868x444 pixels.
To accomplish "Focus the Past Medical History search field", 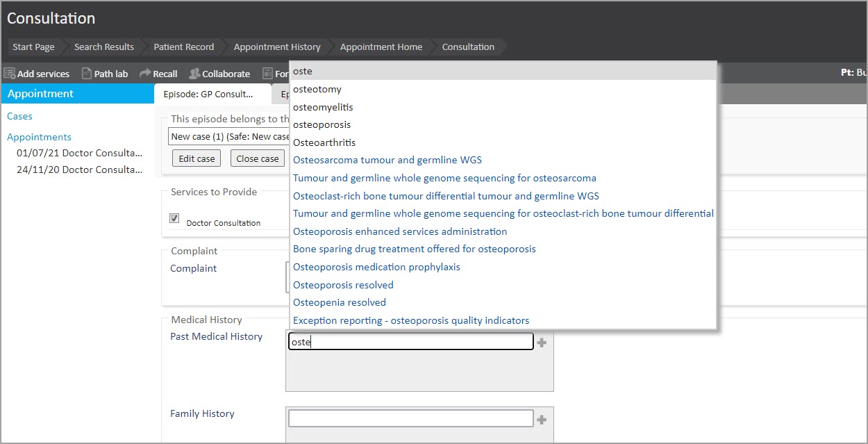I will coord(410,342).
